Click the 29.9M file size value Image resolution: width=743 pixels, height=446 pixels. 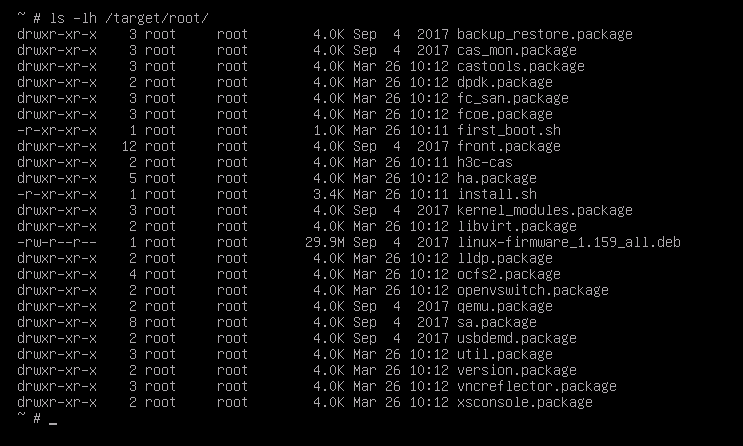pyautogui.click(x=325, y=243)
